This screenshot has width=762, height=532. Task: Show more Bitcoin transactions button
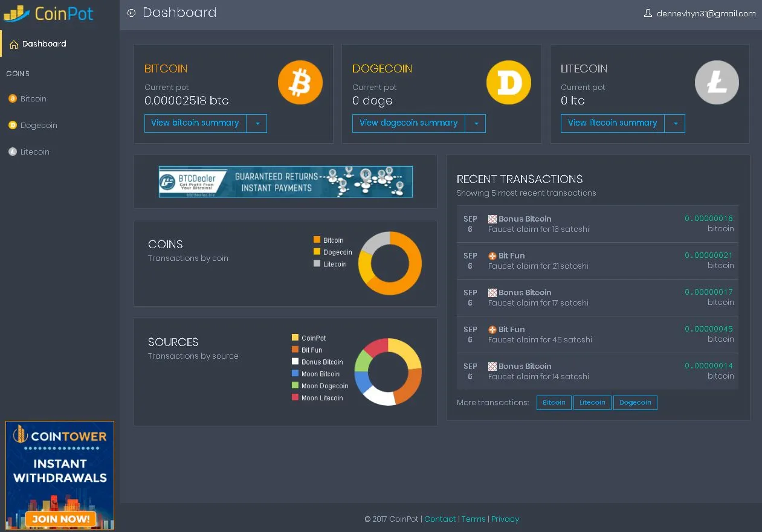(x=554, y=403)
